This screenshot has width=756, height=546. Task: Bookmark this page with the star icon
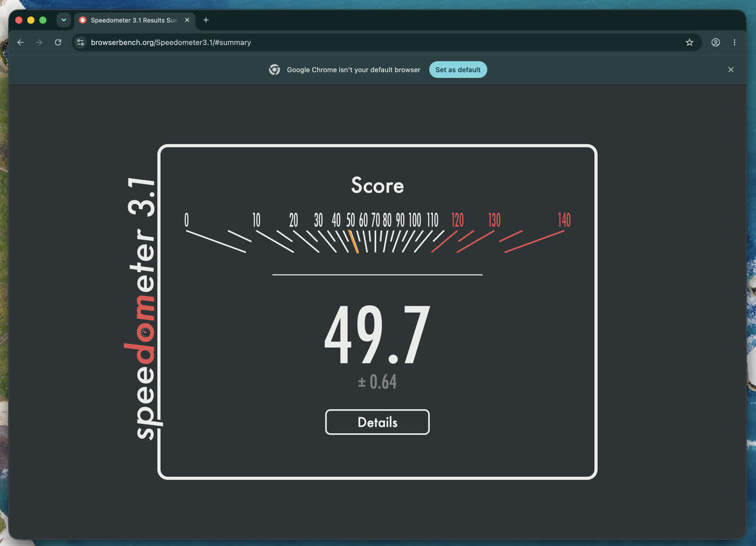[689, 43]
